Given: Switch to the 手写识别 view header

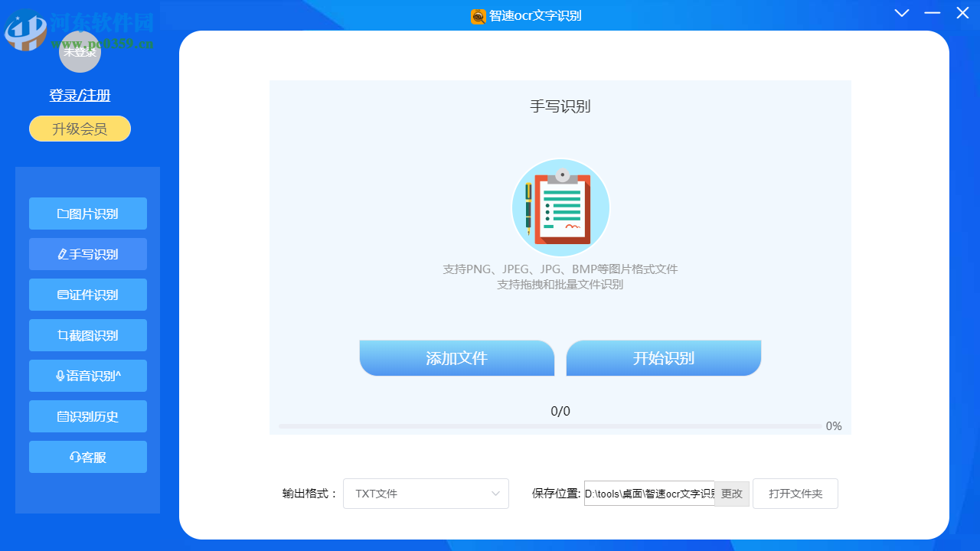Looking at the screenshot, I should pos(560,106).
